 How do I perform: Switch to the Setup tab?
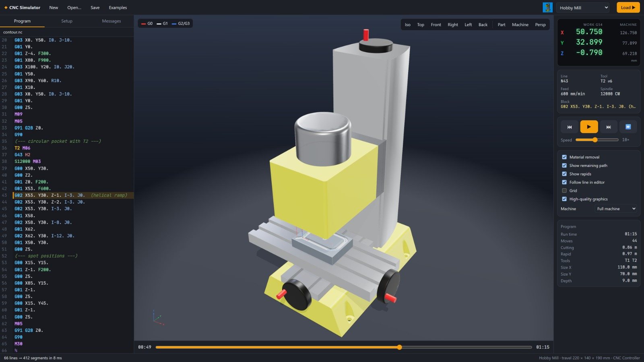(x=67, y=21)
